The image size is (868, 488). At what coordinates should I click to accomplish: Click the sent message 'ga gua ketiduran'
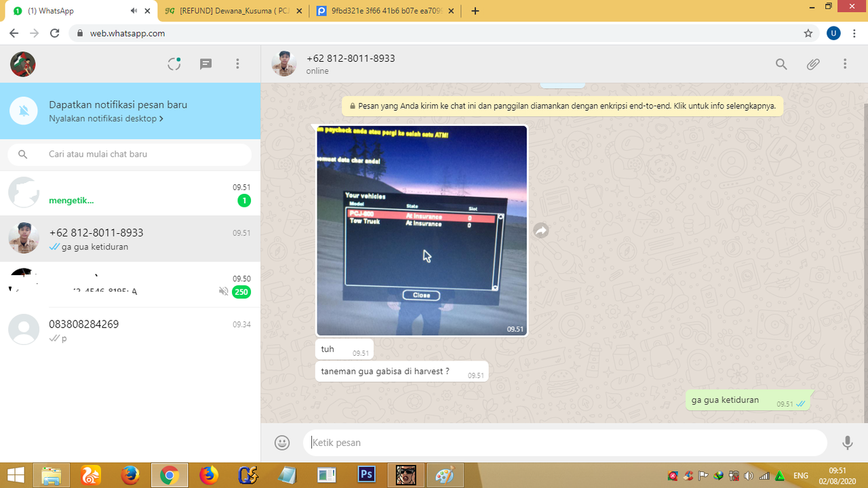tap(748, 401)
